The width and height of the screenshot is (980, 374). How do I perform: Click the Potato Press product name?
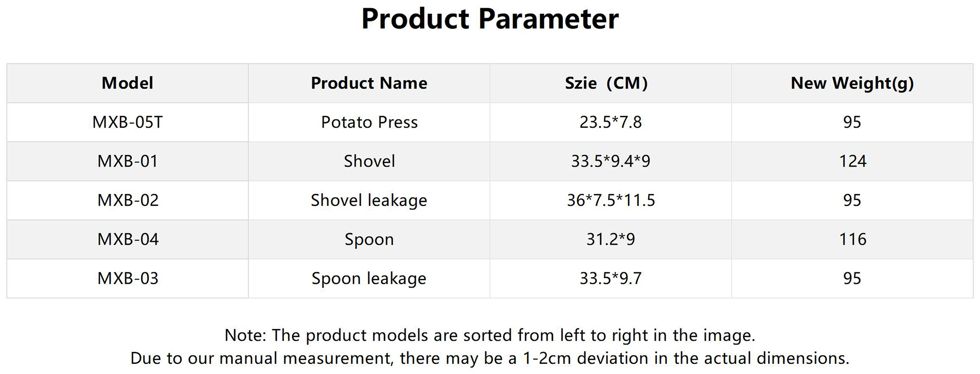(369, 122)
